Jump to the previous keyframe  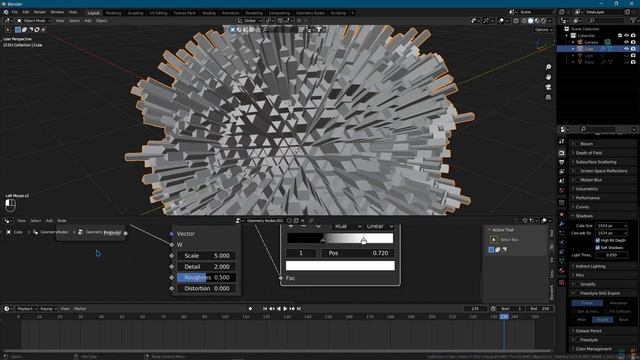point(272,309)
